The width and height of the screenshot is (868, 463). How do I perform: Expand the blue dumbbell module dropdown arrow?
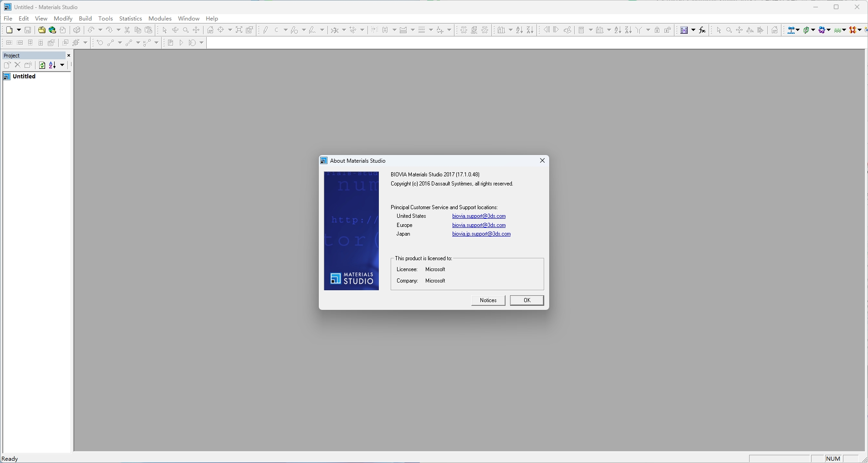[x=798, y=30]
